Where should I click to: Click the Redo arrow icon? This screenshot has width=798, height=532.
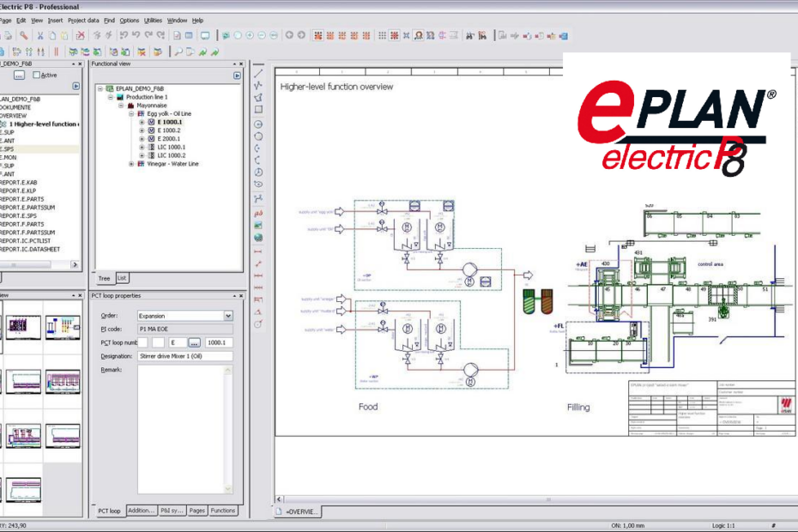(148, 35)
